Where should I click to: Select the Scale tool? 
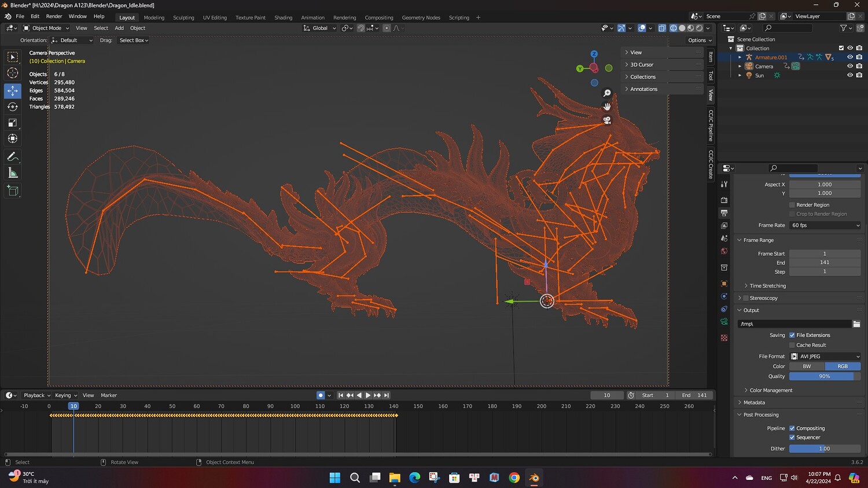[x=13, y=123]
